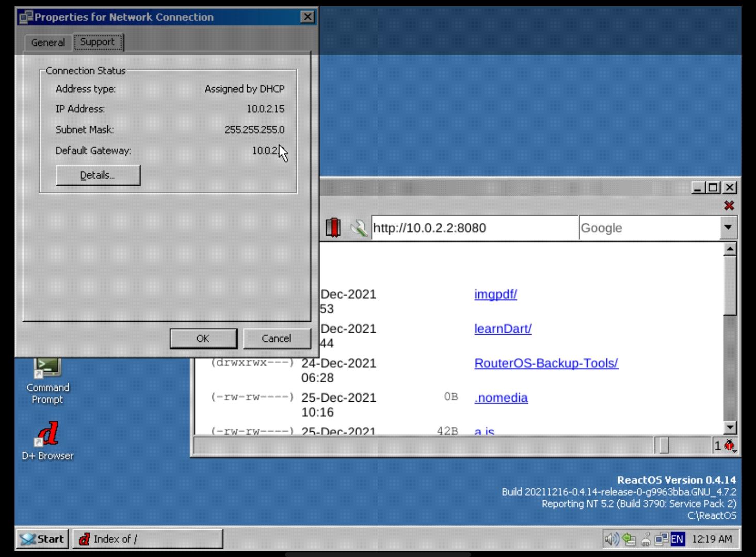Open the Command Prompt desktop icon
This screenshot has height=557, width=756.
tap(47, 381)
